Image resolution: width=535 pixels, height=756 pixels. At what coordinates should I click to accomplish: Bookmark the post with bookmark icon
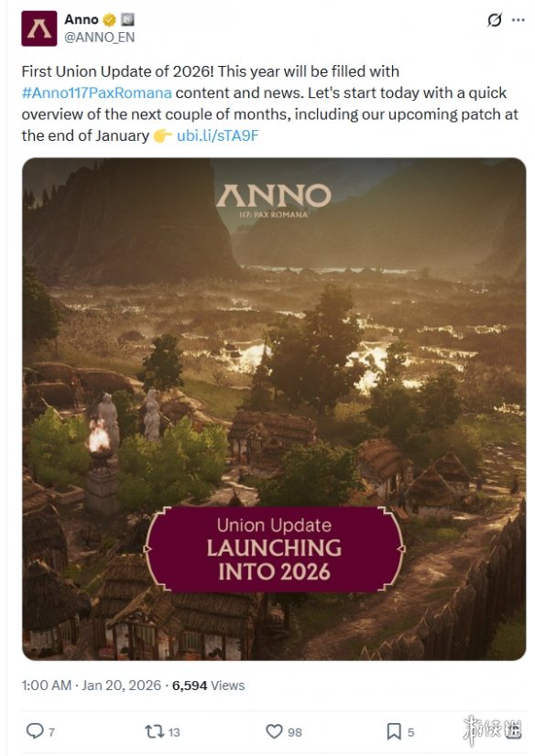click(x=394, y=731)
